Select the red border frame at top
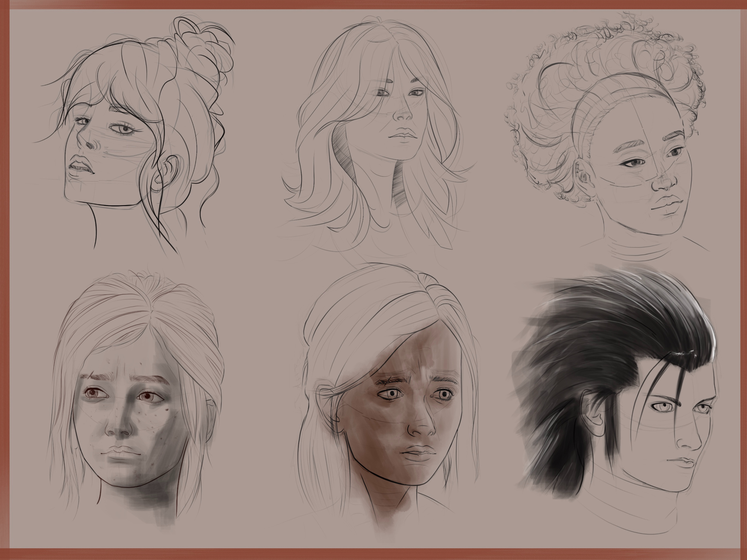The height and width of the screenshot is (560, 747). tap(371, 4)
